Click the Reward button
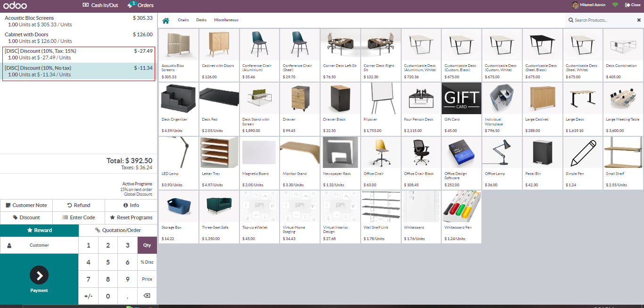 [x=40, y=230]
